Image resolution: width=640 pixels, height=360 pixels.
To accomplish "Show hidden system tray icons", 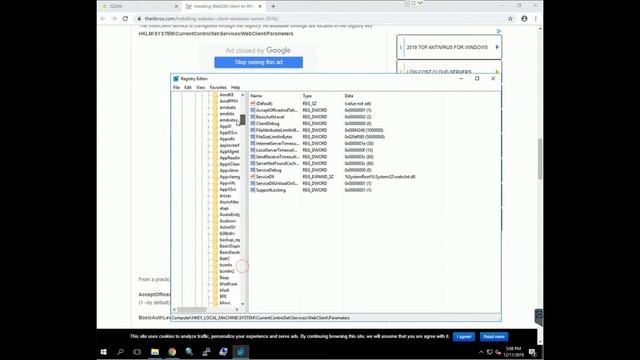I will [x=481, y=352].
